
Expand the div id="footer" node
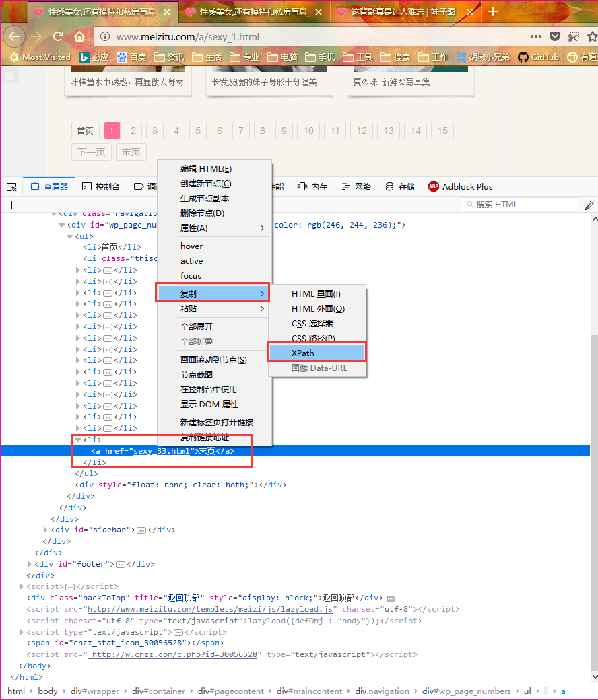pyautogui.click(x=30, y=564)
